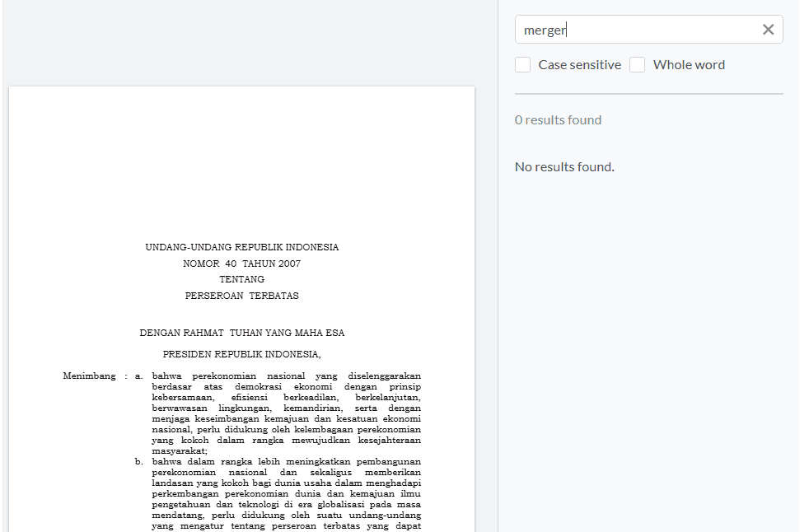
Task: Select the title 'UNDANG-UNDANG REPUBLIK INDONESIA'
Action: (242, 246)
